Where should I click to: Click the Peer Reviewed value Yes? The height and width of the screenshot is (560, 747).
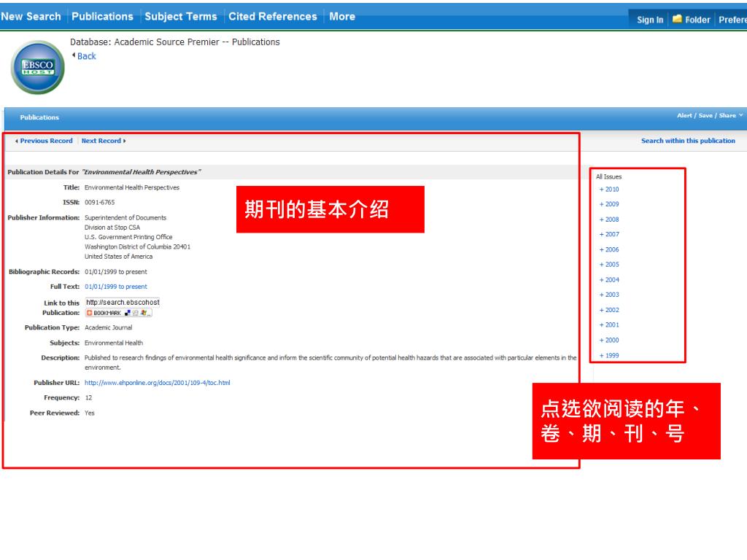tap(90, 413)
